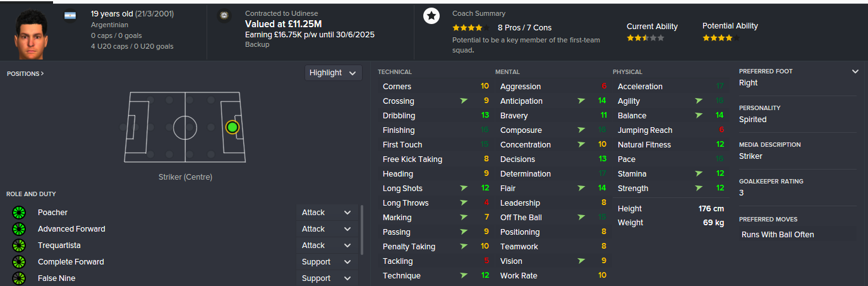Image resolution: width=868 pixels, height=286 pixels.
Task: Click the Udinese club badge
Action: (224, 17)
